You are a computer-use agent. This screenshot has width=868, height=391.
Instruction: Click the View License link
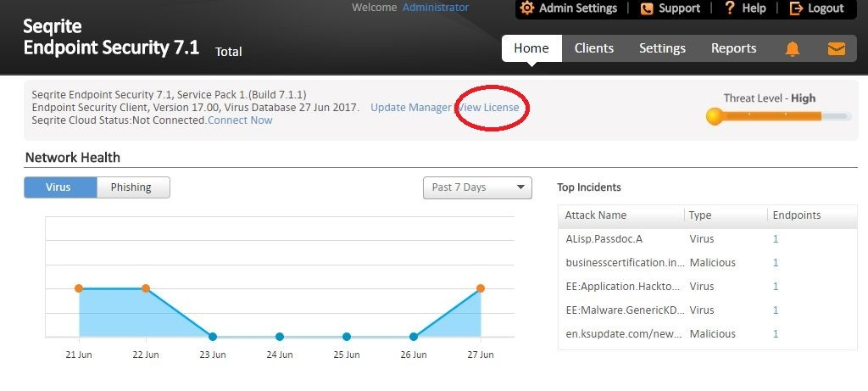(488, 108)
